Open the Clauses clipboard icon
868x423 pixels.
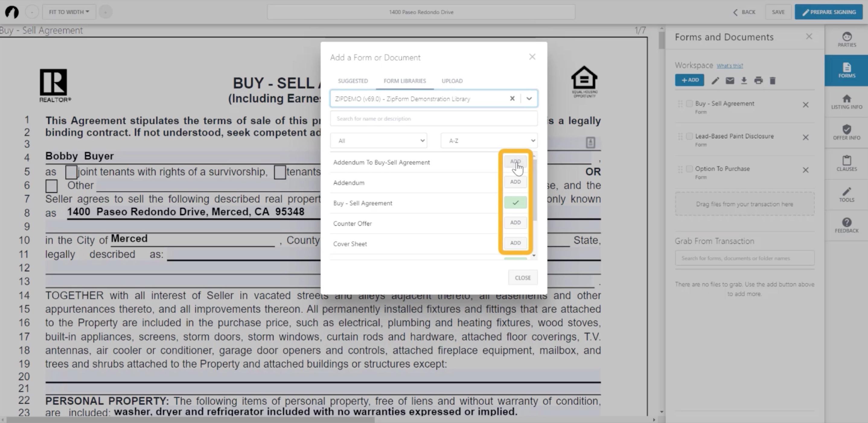tap(847, 163)
